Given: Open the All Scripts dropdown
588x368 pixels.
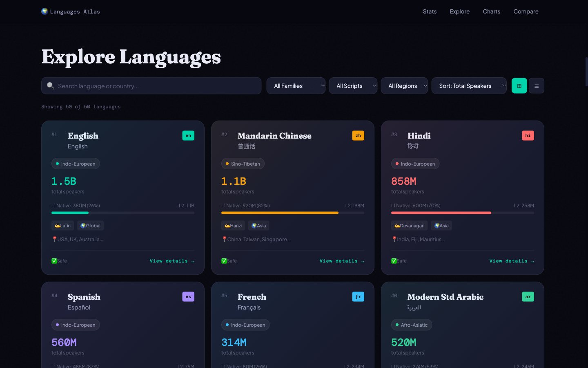Looking at the screenshot, I should point(353,86).
